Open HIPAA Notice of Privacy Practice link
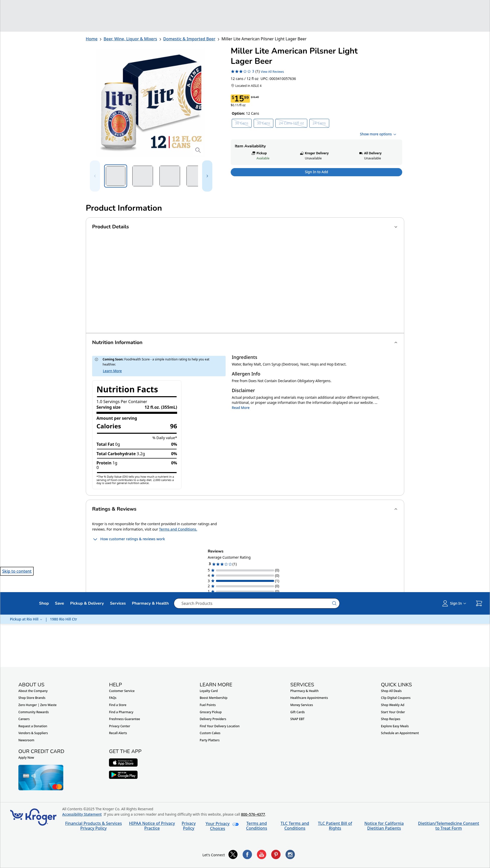This screenshot has width=490, height=868. pos(152,826)
